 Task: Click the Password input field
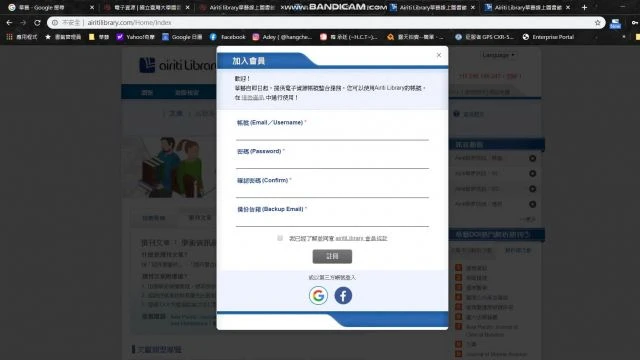click(x=332, y=162)
